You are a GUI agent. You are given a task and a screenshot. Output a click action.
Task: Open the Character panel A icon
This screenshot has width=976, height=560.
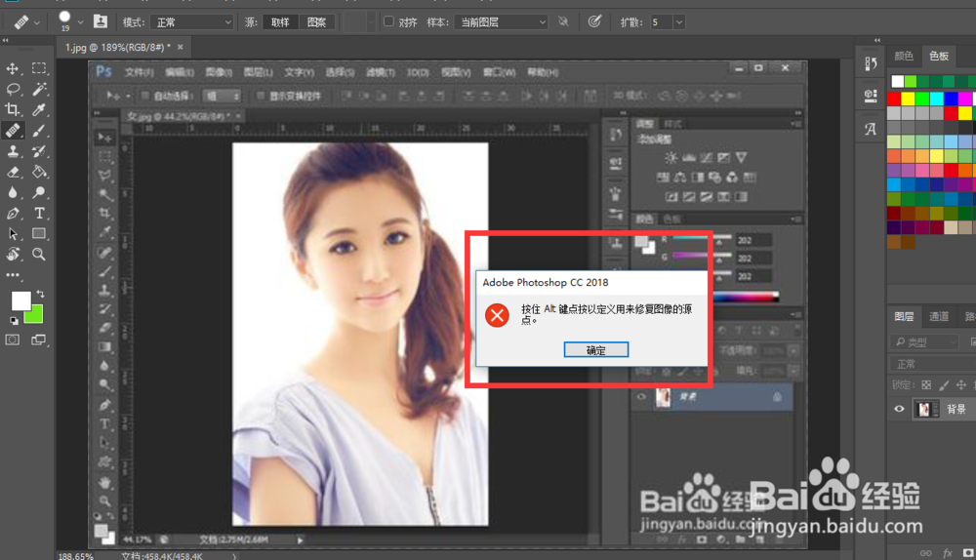tap(871, 130)
